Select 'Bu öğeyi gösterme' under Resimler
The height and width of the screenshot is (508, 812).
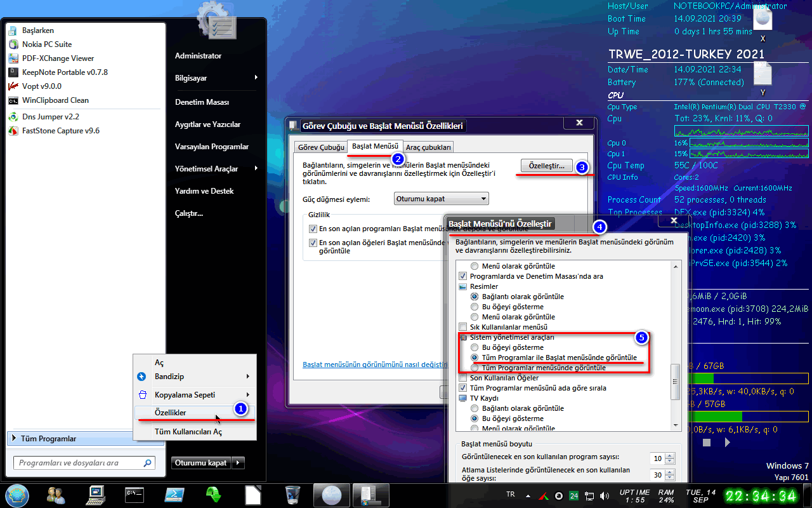475,307
